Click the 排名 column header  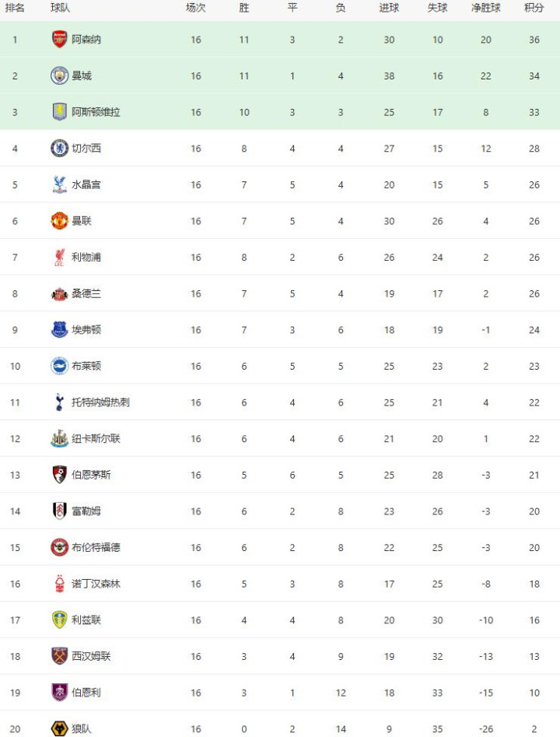[15, 8]
